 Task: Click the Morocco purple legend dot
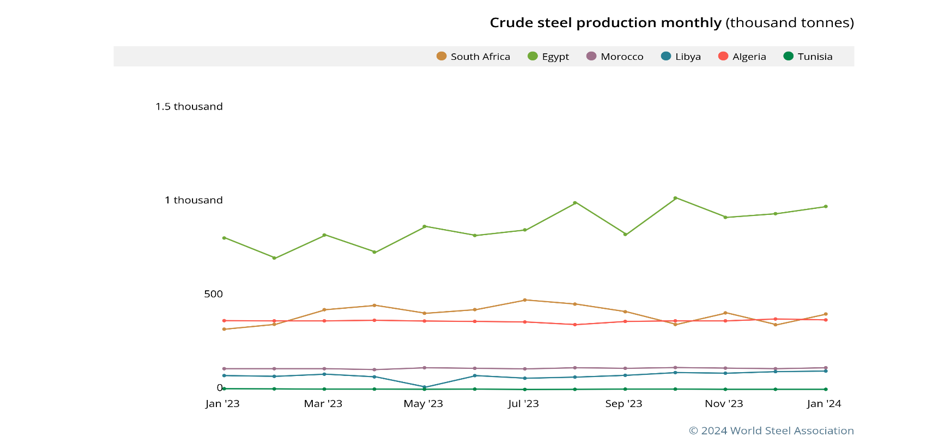pyautogui.click(x=591, y=57)
